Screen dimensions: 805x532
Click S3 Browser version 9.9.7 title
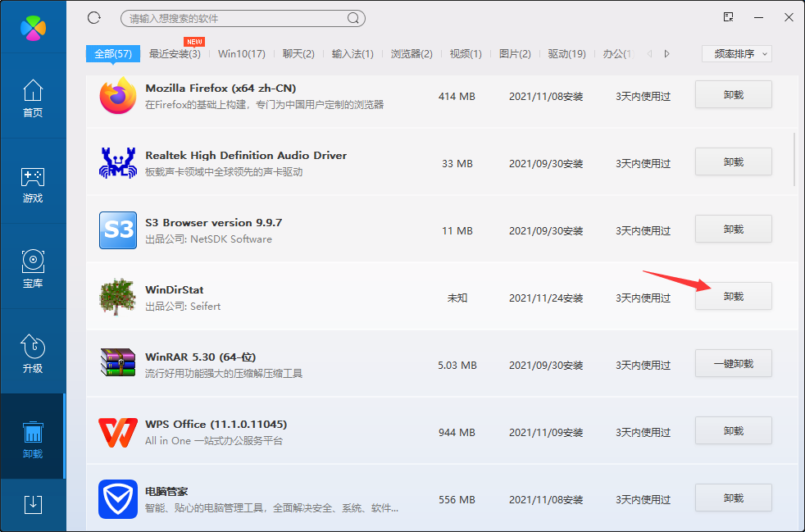214,222
